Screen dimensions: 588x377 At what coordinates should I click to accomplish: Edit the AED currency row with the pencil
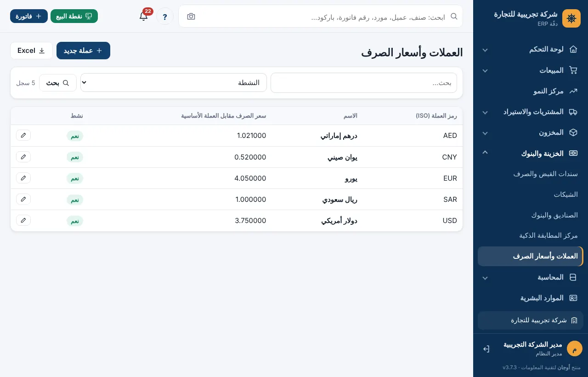click(23, 135)
